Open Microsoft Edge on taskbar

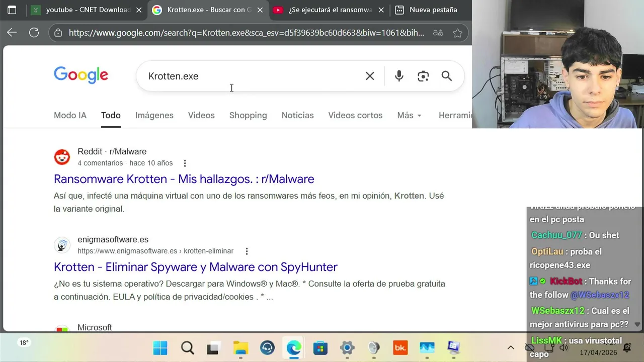(293, 347)
